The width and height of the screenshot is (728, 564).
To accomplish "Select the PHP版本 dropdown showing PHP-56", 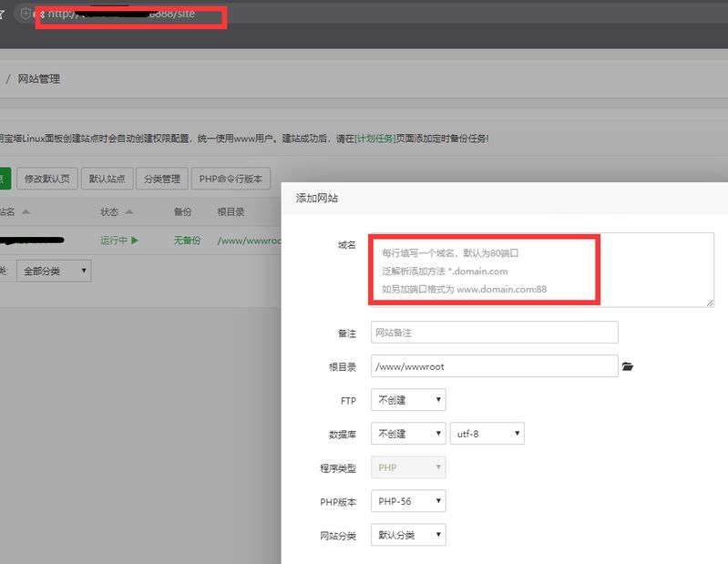I will coord(408,501).
